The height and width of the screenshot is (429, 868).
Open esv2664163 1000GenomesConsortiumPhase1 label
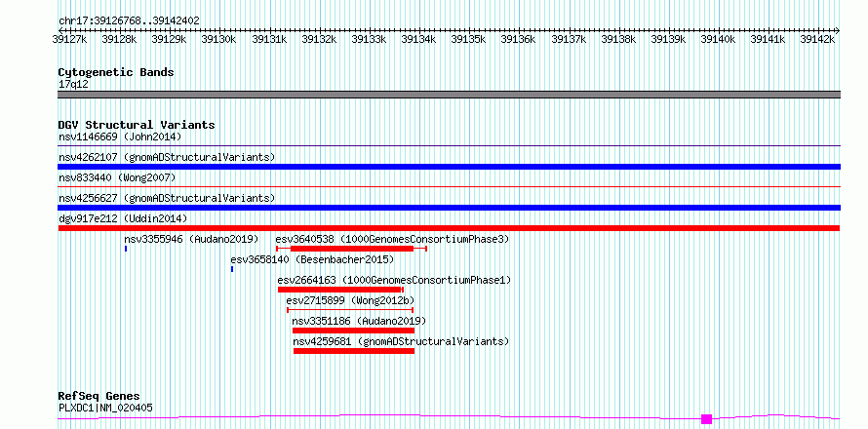pyautogui.click(x=394, y=280)
